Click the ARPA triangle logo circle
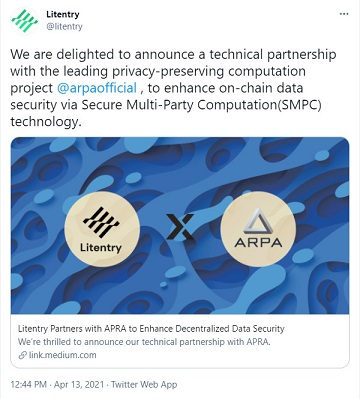 coord(258,229)
